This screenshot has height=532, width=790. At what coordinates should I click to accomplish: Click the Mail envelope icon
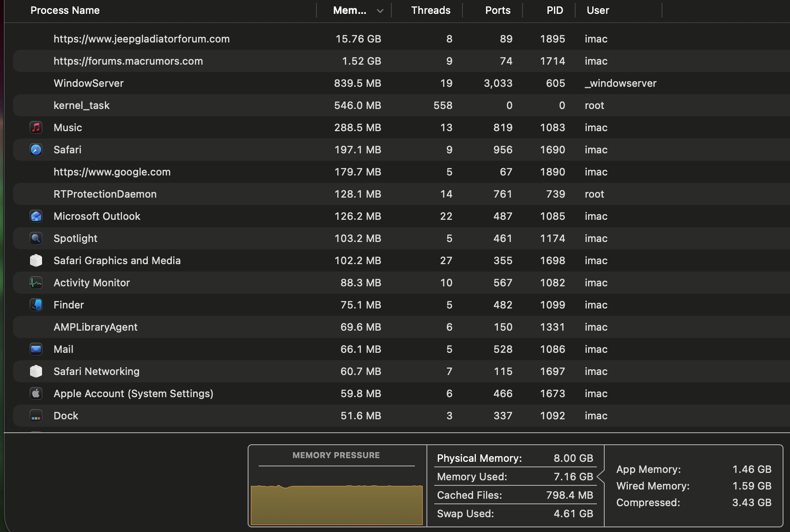pos(36,349)
